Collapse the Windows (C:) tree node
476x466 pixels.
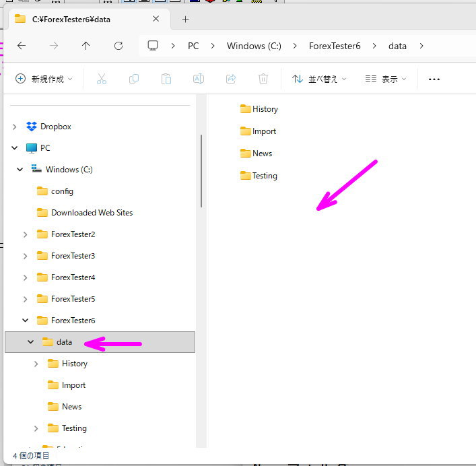[20, 170]
